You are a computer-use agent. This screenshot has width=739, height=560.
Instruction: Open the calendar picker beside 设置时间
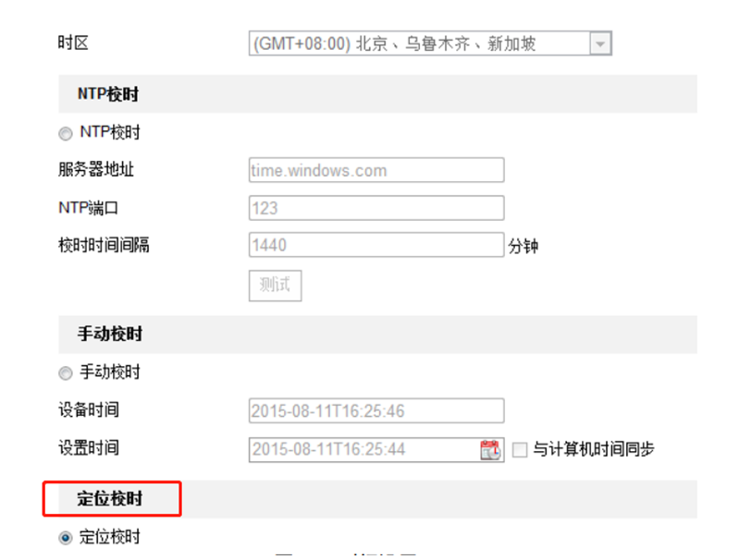pyautogui.click(x=489, y=450)
